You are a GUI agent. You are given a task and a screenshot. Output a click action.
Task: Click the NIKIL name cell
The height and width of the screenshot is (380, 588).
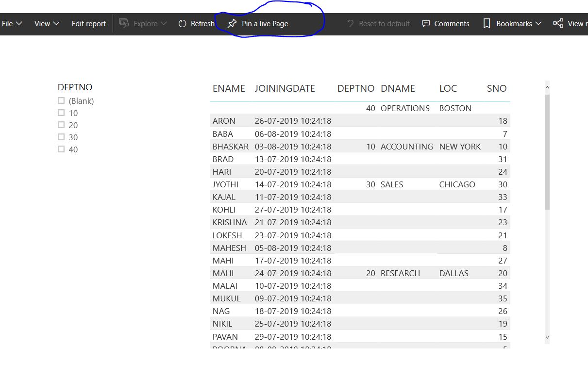[222, 324]
